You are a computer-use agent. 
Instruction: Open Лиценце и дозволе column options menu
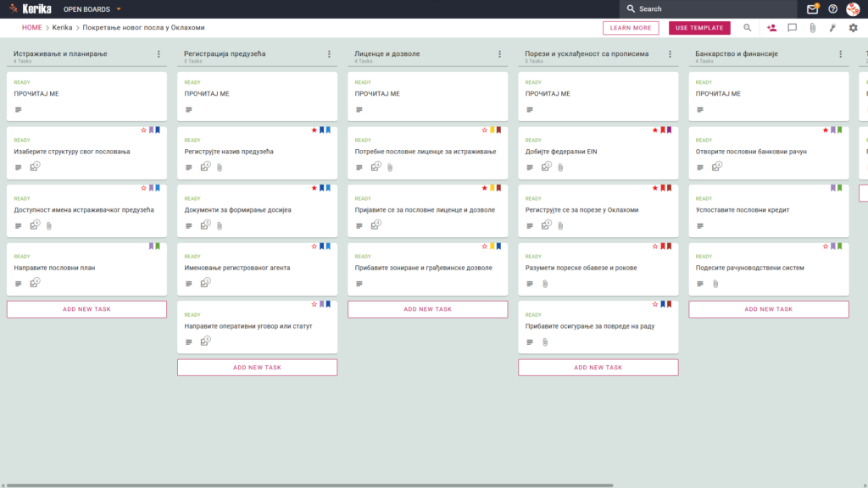tap(500, 54)
